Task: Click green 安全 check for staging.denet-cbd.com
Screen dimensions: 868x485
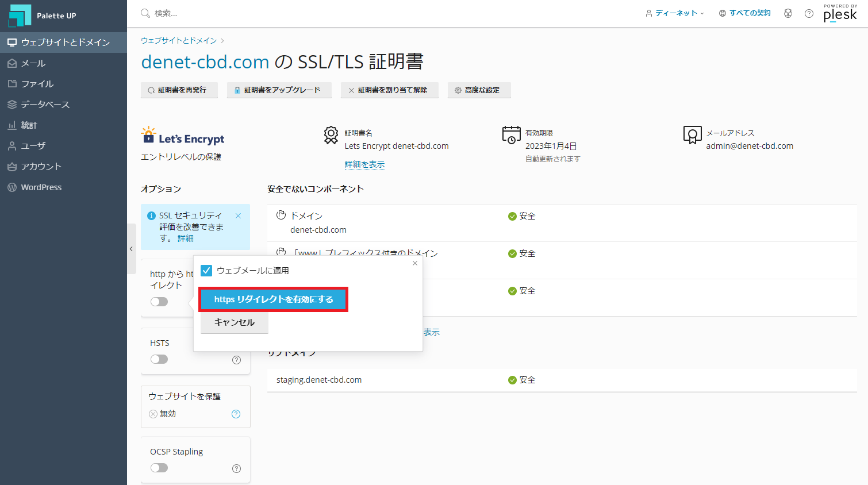Action: [512, 380]
